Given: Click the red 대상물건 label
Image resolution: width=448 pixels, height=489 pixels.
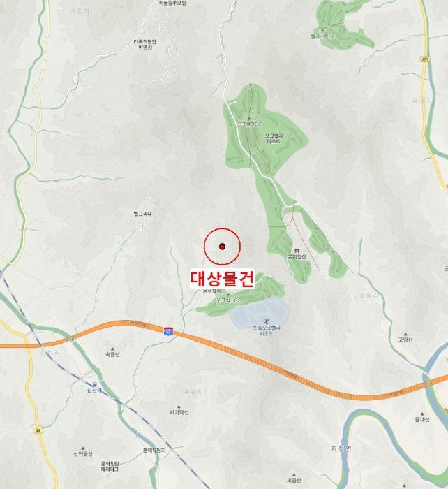Looking at the screenshot, I should 222,279.
